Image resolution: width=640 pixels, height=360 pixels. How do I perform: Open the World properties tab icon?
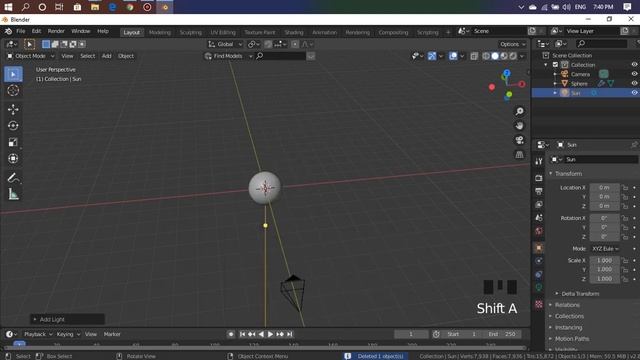point(539,231)
